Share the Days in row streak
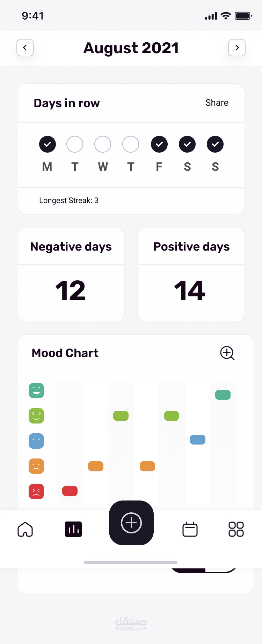 coord(217,103)
